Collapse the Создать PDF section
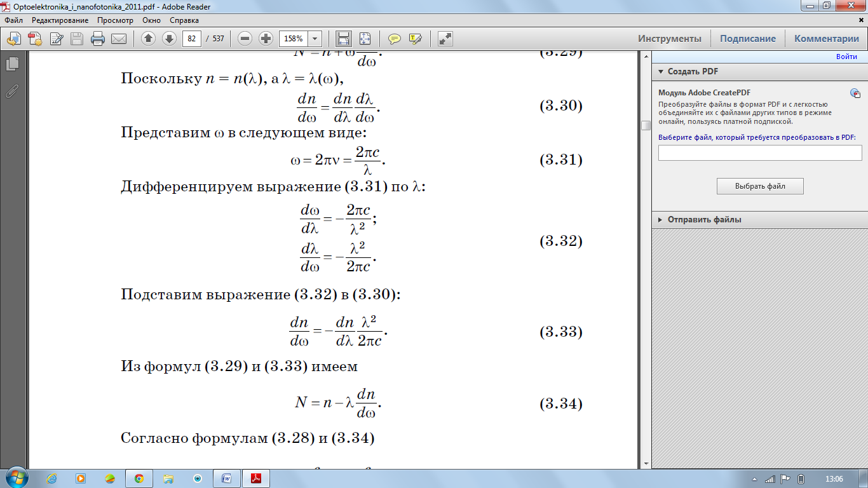The height and width of the screenshot is (488, 868). click(661, 72)
